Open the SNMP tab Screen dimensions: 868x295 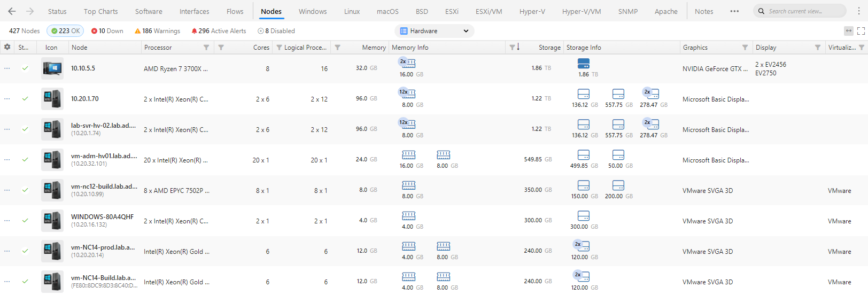coord(628,11)
